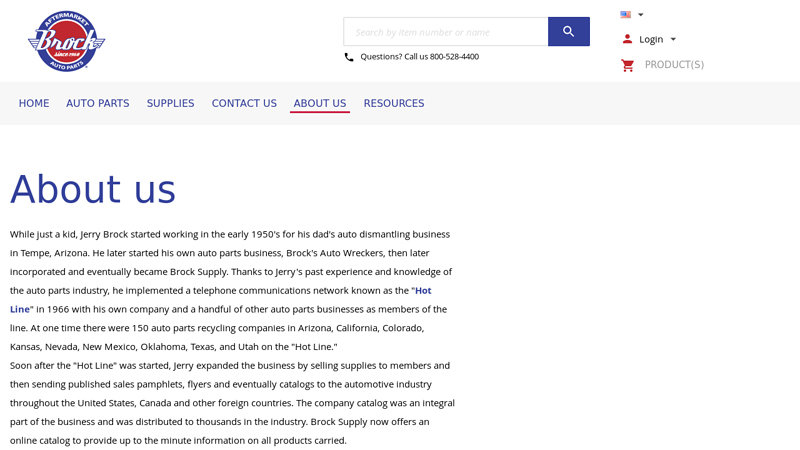800x450 pixels.
Task: Go to the HOME menu item
Action: (x=34, y=103)
